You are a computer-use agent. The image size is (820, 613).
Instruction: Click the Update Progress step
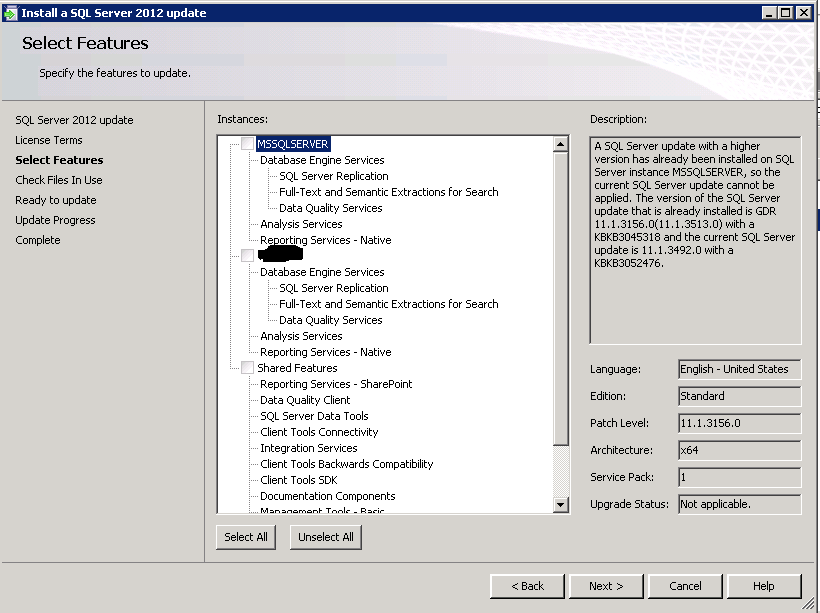[55, 220]
